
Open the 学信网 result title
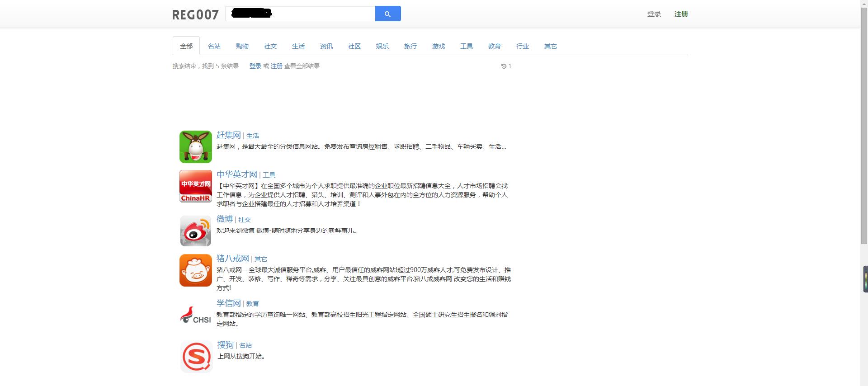[x=229, y=303]
